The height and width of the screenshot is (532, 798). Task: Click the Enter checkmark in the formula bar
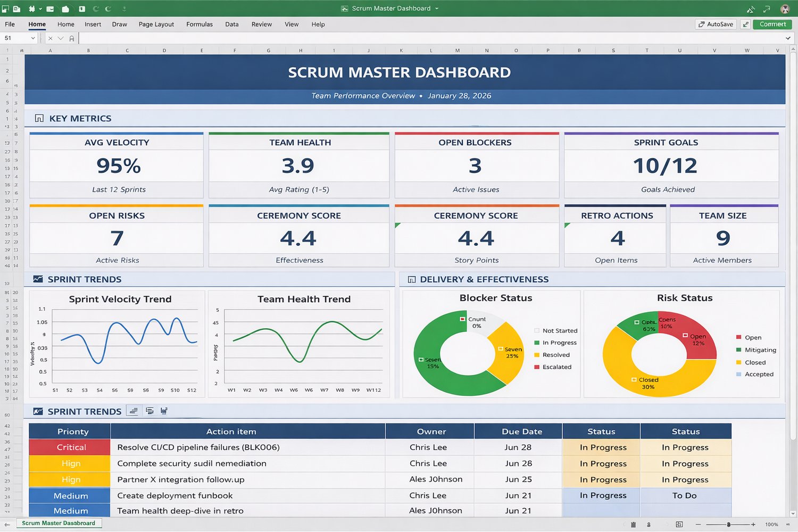click(60, 38)
